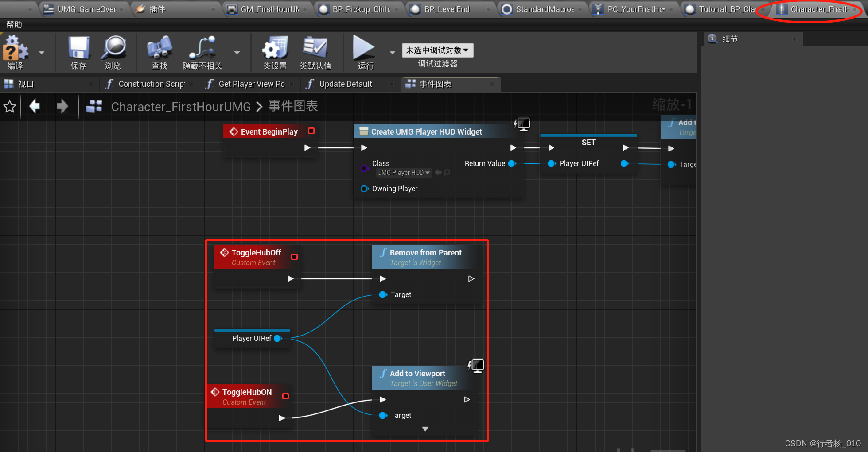
Task: Save the current blueprint
Action: [78, 51]
